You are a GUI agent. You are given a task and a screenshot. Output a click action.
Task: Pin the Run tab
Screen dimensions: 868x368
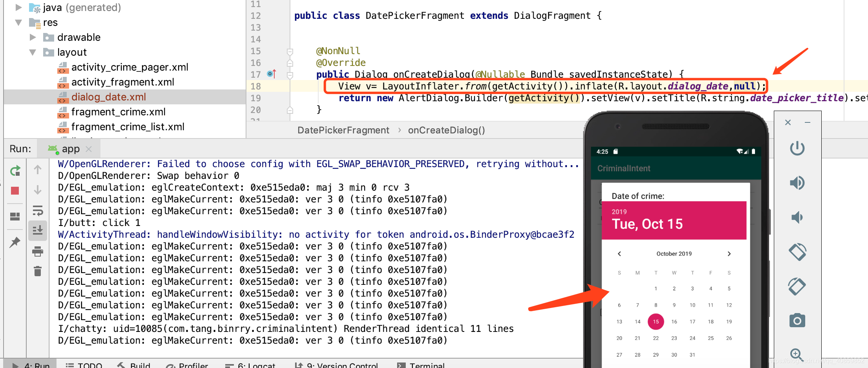(15, 242)
